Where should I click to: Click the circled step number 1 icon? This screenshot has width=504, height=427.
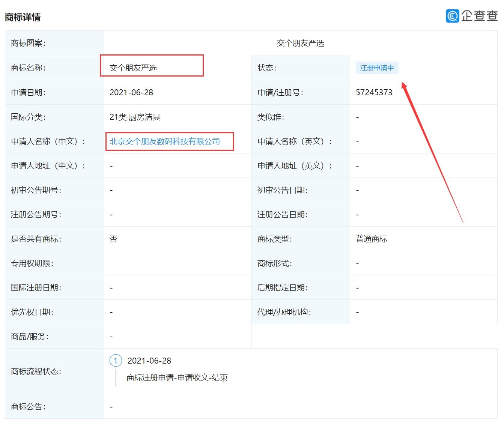tap(116, 361)
